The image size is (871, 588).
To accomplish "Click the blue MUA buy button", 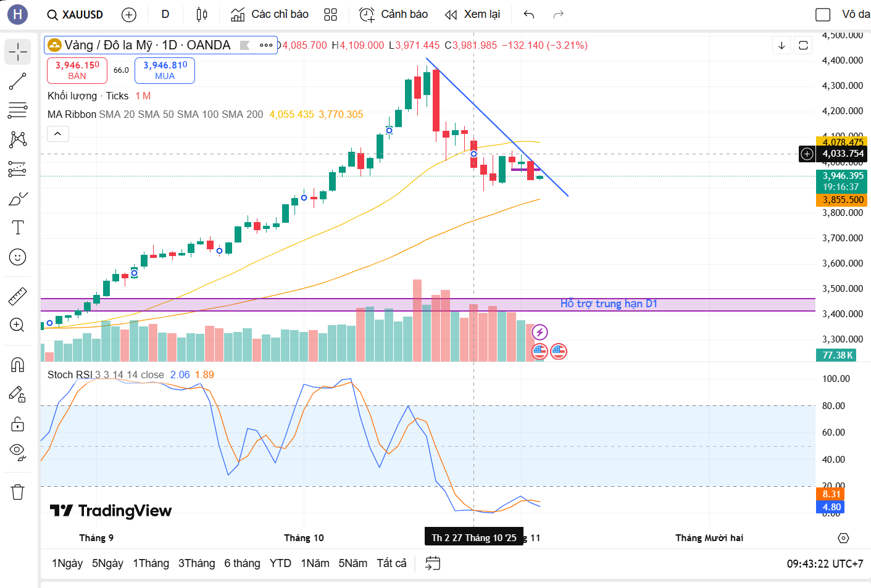I will click(x=165, y=70).
